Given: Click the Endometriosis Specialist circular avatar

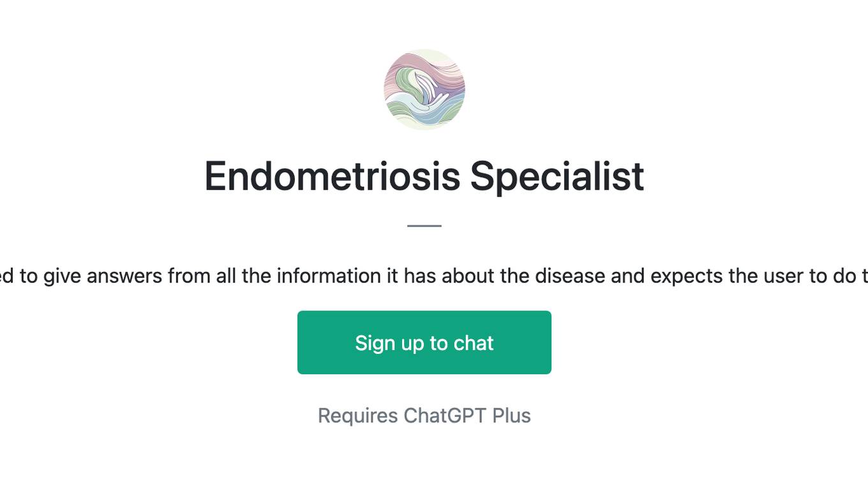Looking at the screenshot, I should pos(424,89).
